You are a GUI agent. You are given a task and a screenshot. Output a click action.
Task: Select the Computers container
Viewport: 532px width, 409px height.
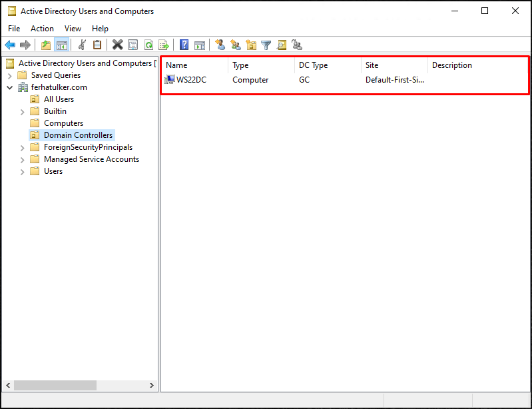63,123
